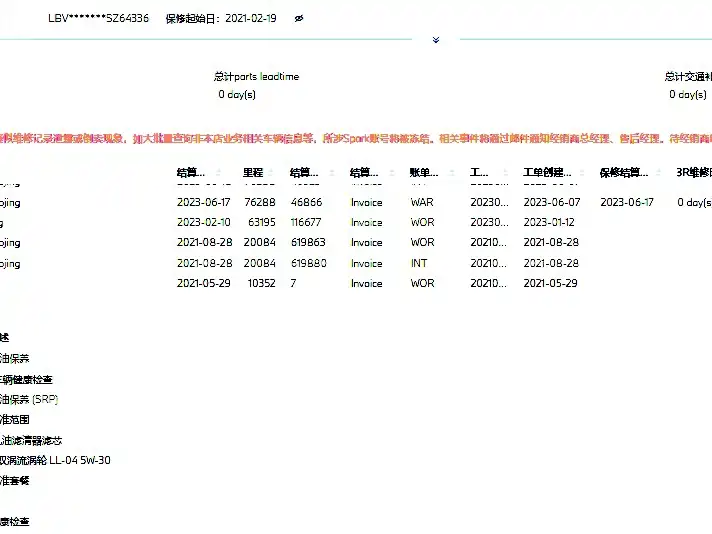Sort table by 工单创建 column header

click(x=547, y=173)
